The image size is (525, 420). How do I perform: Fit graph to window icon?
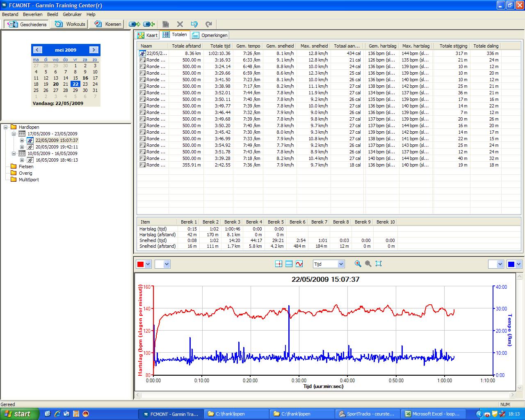coord(379,264)
